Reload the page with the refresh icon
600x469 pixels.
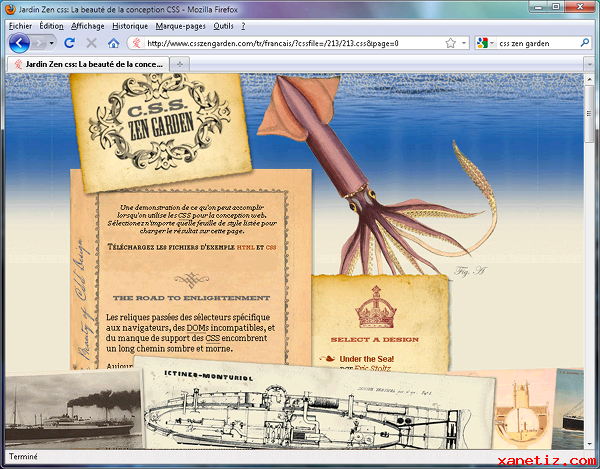click(69, 43)
